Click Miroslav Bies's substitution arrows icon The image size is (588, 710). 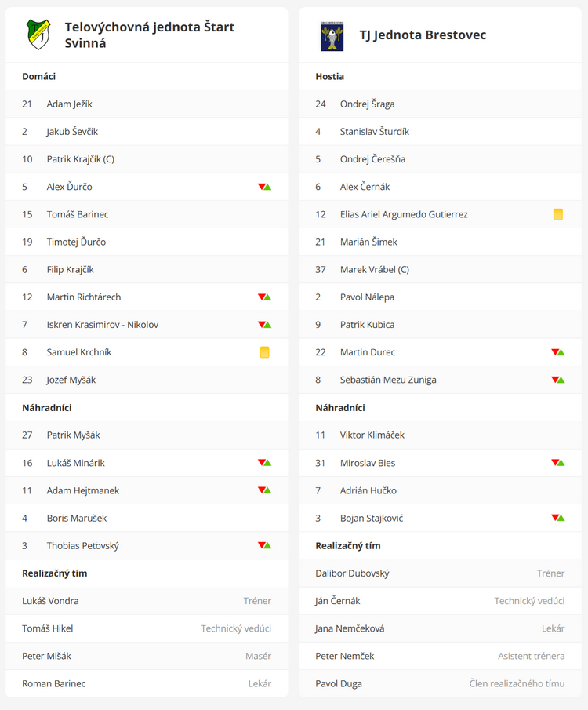pos(557,463)
